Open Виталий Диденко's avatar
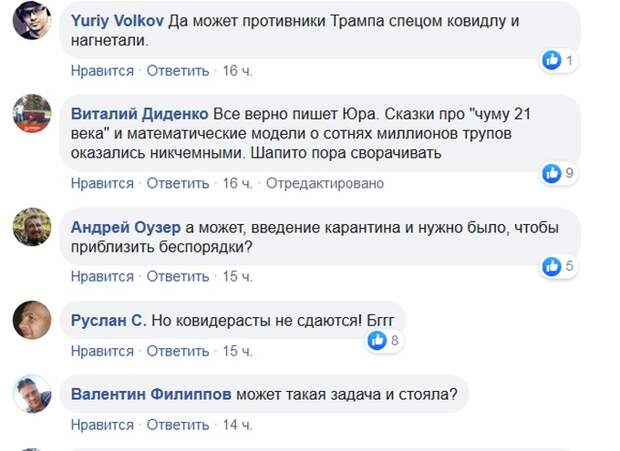 click(x=32, y=113)
